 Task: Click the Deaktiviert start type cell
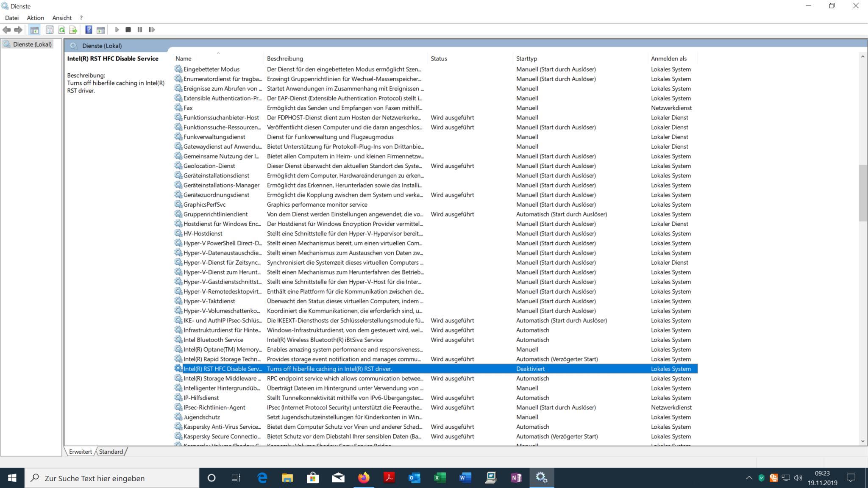[530, 369]
